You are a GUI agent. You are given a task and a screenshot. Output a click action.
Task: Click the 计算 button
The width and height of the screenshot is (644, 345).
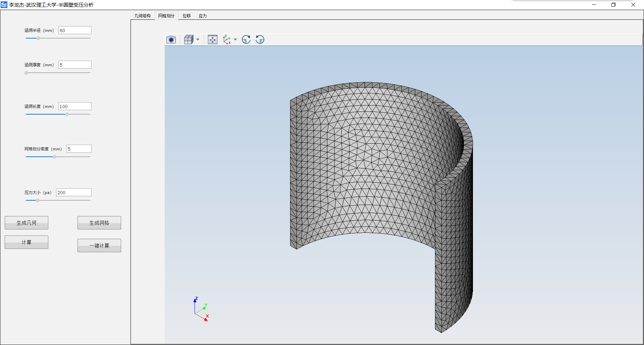26,242
